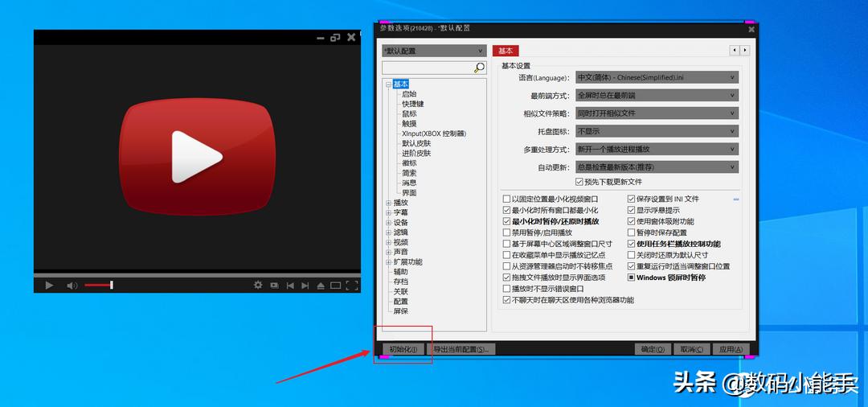Click the gray seek bar in the player
The image size is (868, 407).
click(197, 274)
